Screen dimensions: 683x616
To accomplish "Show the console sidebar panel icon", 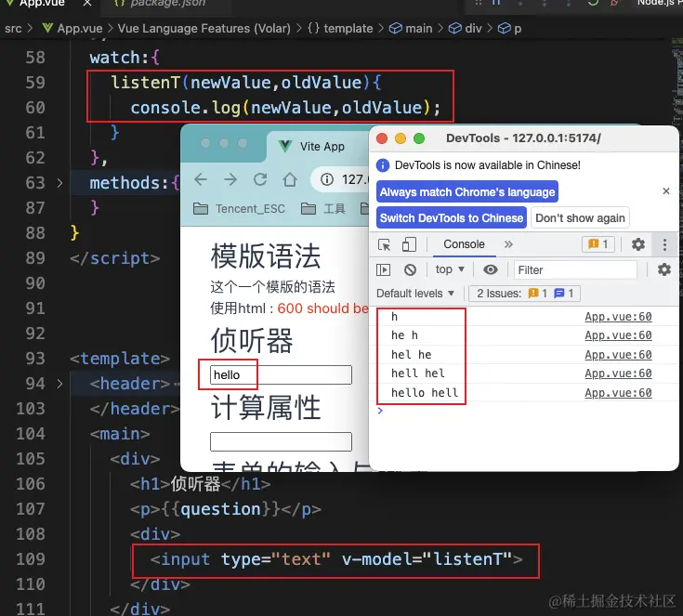I will [x=383, y=269].
